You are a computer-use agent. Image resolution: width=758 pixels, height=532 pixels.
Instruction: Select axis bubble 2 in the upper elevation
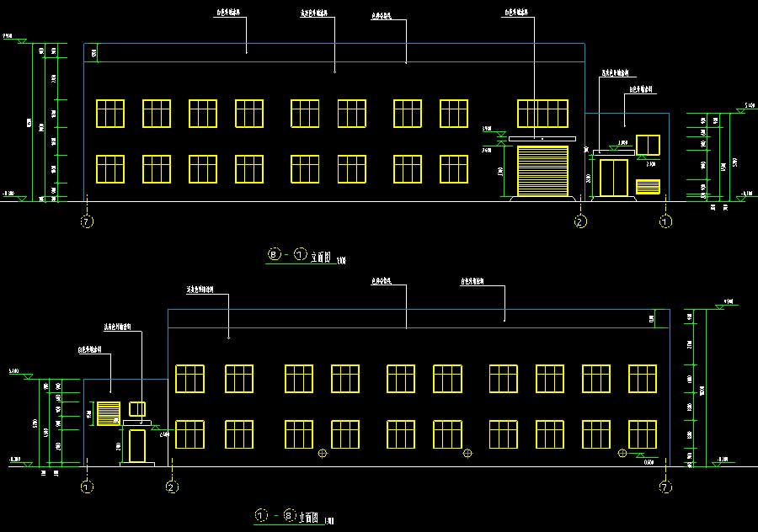pyautogui.click(x=580, y=221)
